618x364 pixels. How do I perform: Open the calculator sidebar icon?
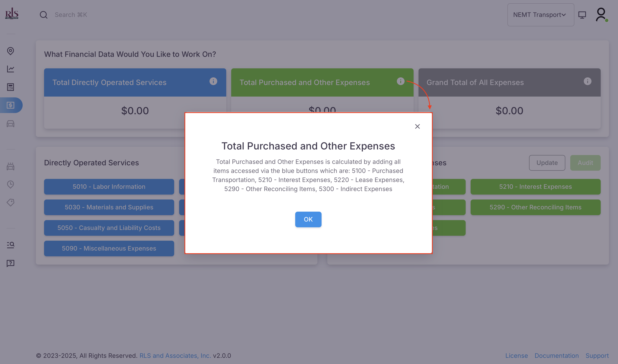point(10,87)
